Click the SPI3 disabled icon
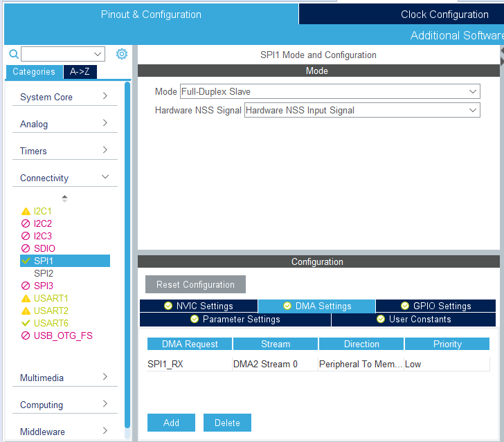504x442 pixels. pyautogui.click(x=26, y=286)
